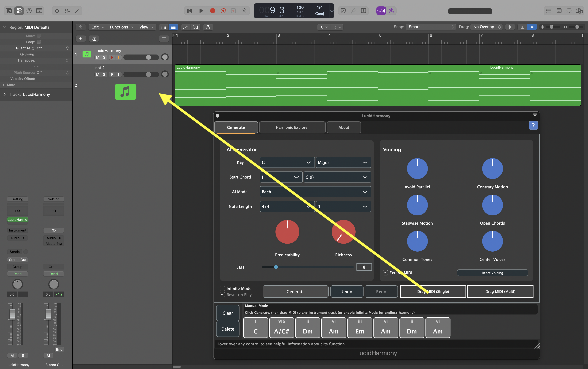Viewport: 588px width, 369px height.
Task: Click the Duplicate Track icon
Action: point(94,39)
